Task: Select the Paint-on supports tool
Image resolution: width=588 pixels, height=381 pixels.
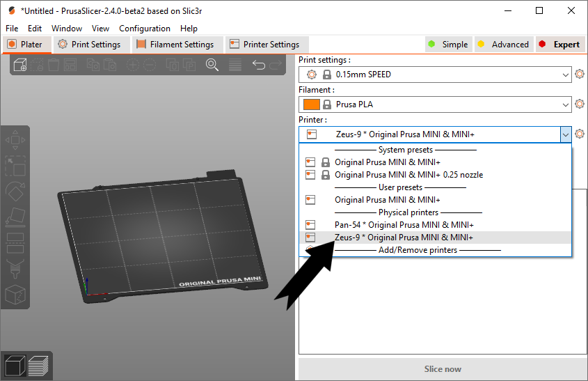Action: click(x=15, y=269)
